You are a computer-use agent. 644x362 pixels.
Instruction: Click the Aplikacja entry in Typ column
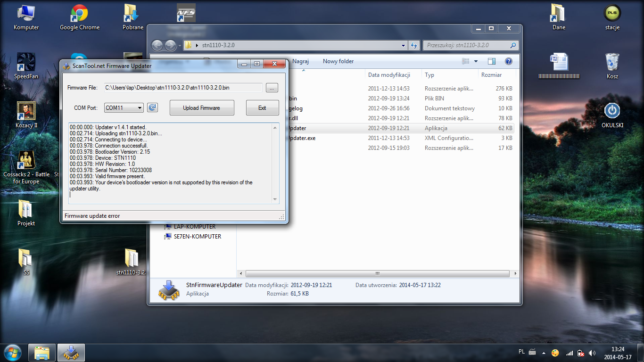click(436, 128)
